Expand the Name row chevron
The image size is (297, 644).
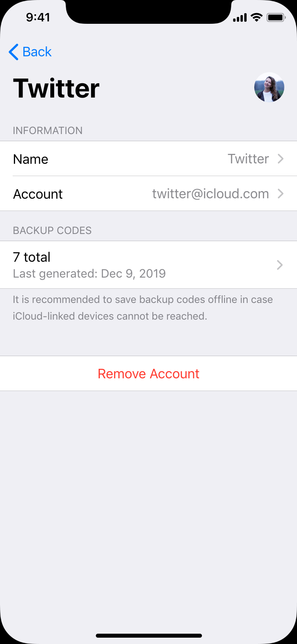pyautogui.click(x=280, y=159)
